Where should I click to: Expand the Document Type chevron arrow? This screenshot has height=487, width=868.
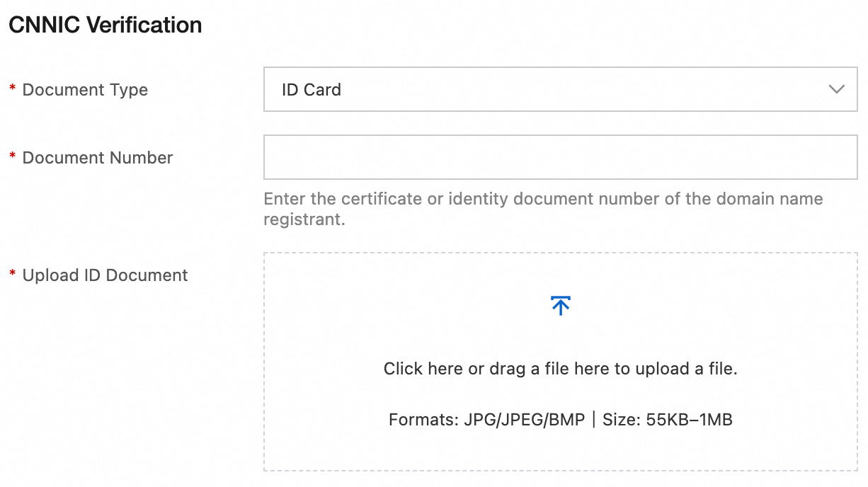click(837, 89)
